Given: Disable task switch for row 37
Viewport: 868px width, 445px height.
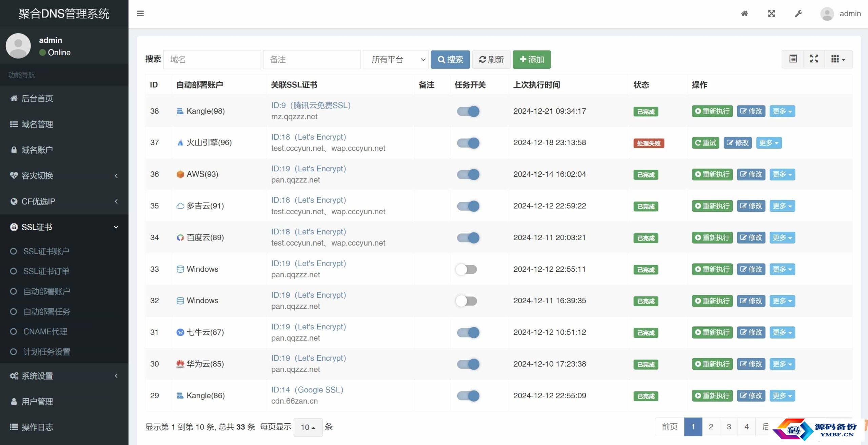Looking at the screenshot, I should [x=468, y=143].
